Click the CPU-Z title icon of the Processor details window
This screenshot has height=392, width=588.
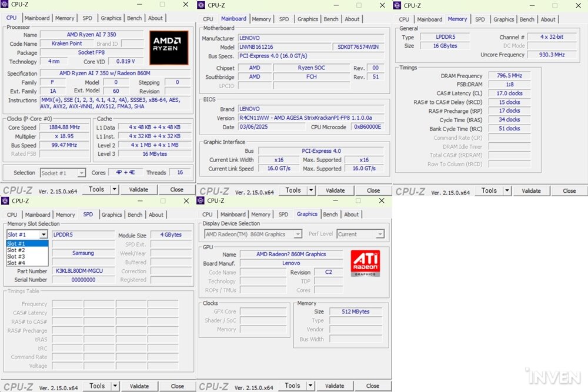coord(5,5)
